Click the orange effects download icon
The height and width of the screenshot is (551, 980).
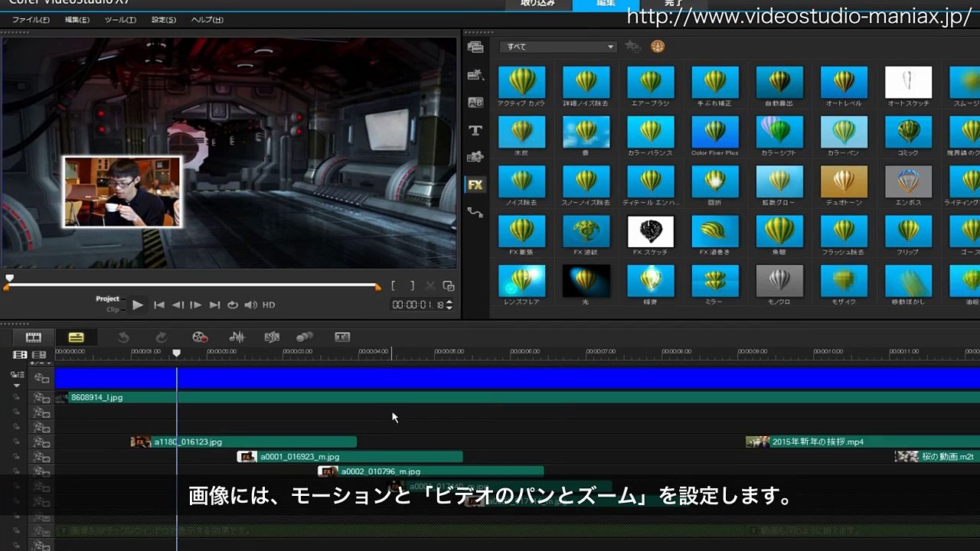point(658,47)
